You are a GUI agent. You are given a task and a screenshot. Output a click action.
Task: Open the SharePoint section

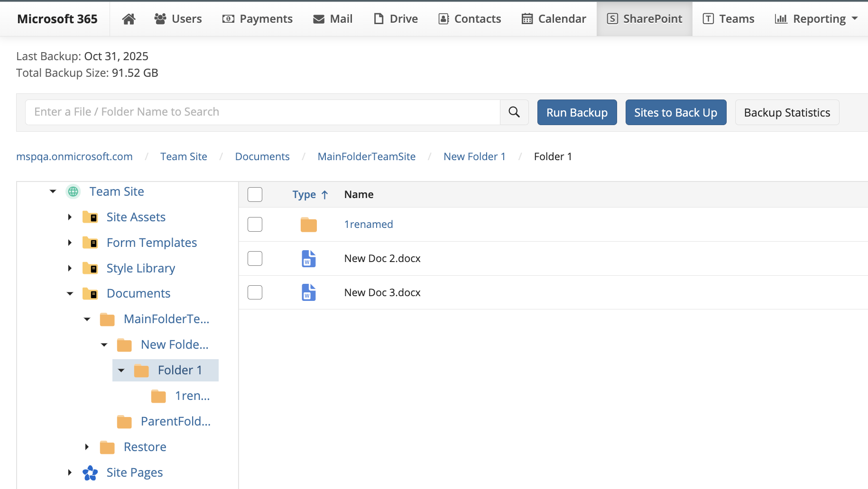point(644,18)
